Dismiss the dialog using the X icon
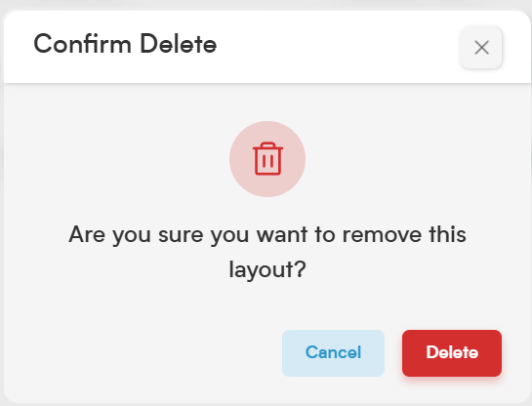Screen dimensions: 532x406 point(481,48)
